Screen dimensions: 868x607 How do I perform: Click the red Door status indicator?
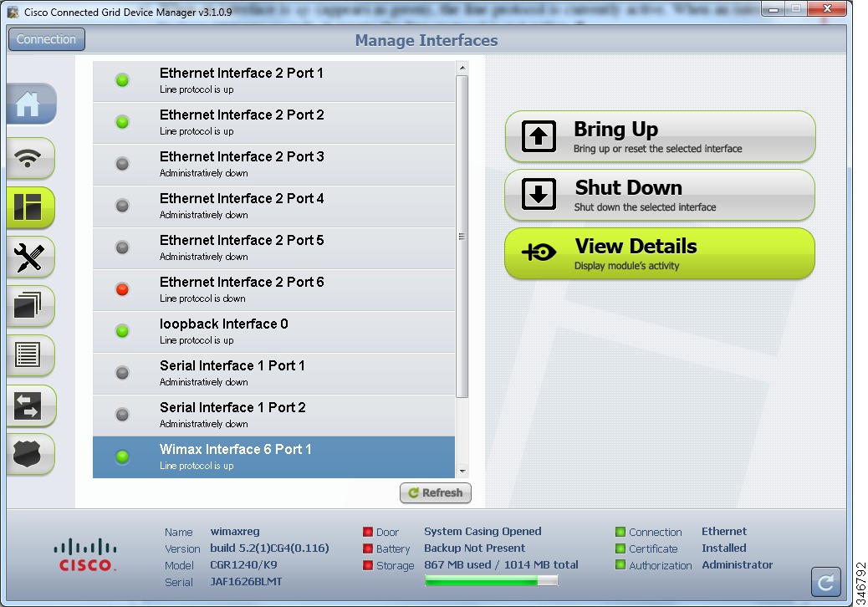click(368, 532)
